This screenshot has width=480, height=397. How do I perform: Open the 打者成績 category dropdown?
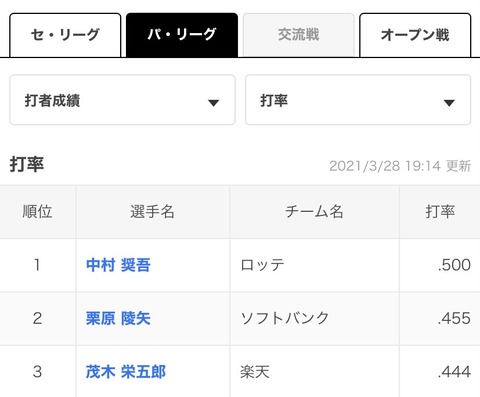[x=122, y=100]
